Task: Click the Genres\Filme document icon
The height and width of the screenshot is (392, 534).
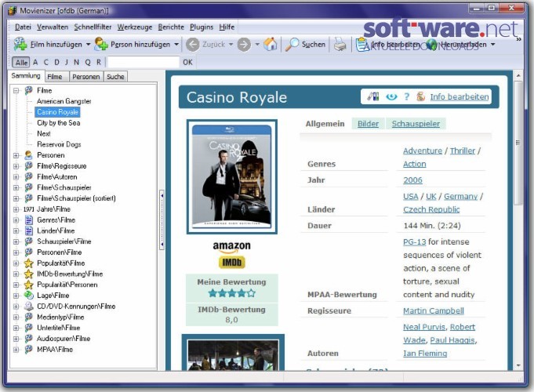Action: point(29,220)
